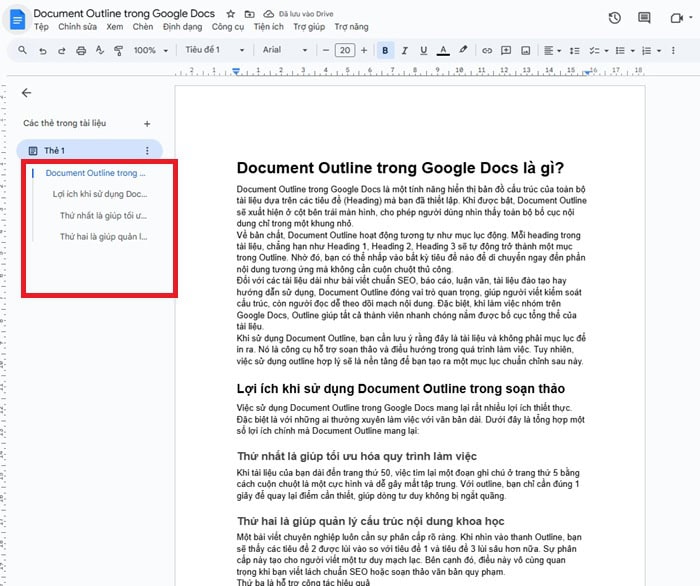The height and width of the screenshot is (586, 700).
Task: Click the font size field showing 20
Action: [x=345, y=50]
